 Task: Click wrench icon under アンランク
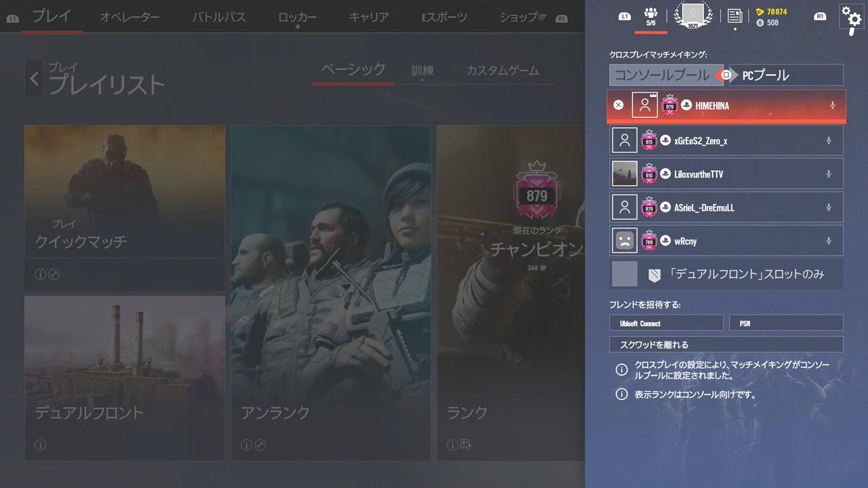pyautogui.click(x=260, y=445)
